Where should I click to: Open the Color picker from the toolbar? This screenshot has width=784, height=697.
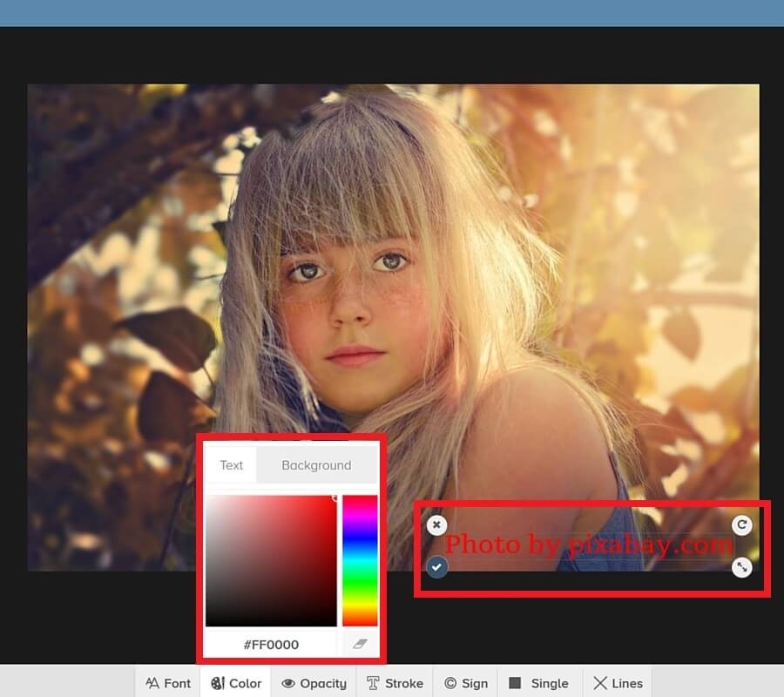pyautogui.click(x=236, y=683)
